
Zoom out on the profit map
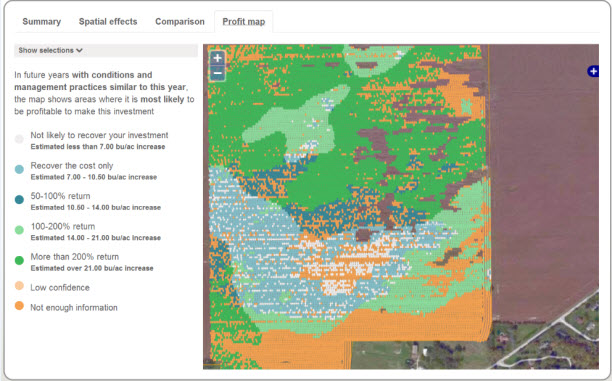(217, 73)
